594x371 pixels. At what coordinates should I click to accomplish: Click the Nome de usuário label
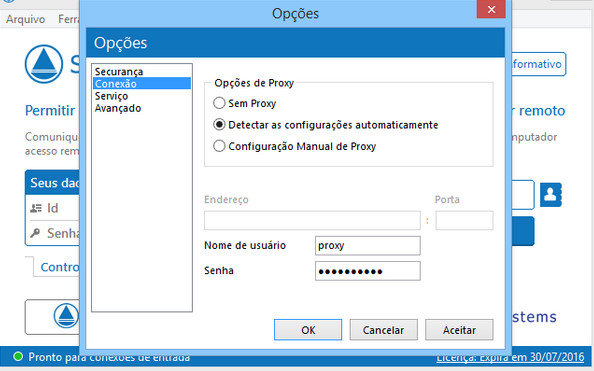[x=245, y=245]
